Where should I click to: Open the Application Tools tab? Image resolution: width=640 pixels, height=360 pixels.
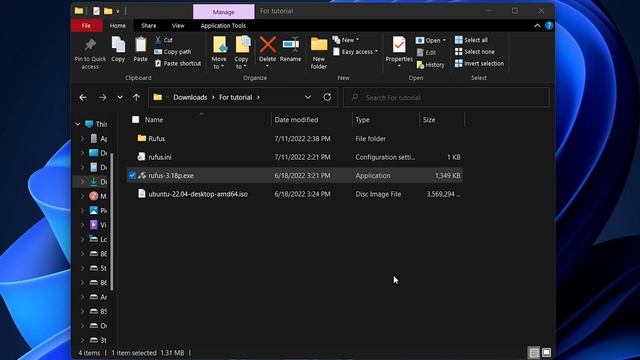click(x=223, y=26)
